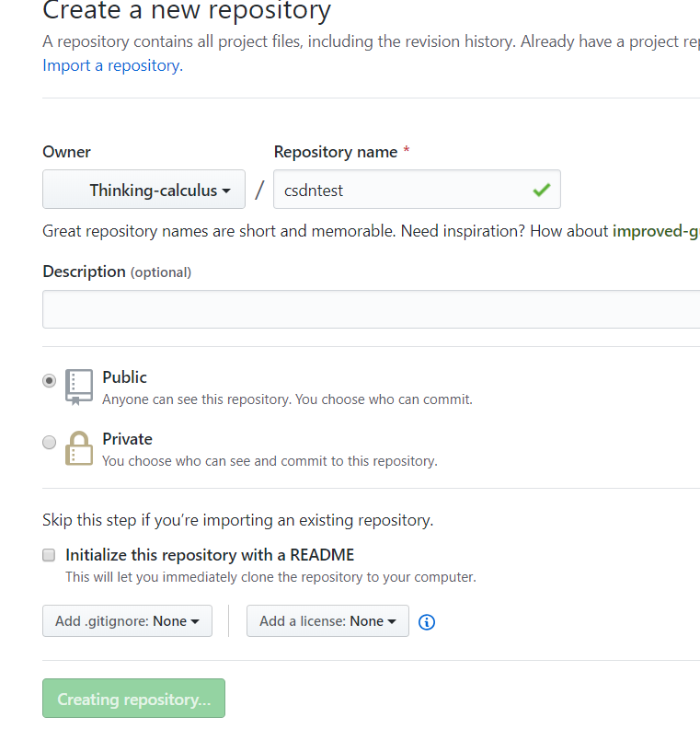Focus the Repository name field containing csdntest
This screenshot has height=752, width=700.
coord(403,190)
